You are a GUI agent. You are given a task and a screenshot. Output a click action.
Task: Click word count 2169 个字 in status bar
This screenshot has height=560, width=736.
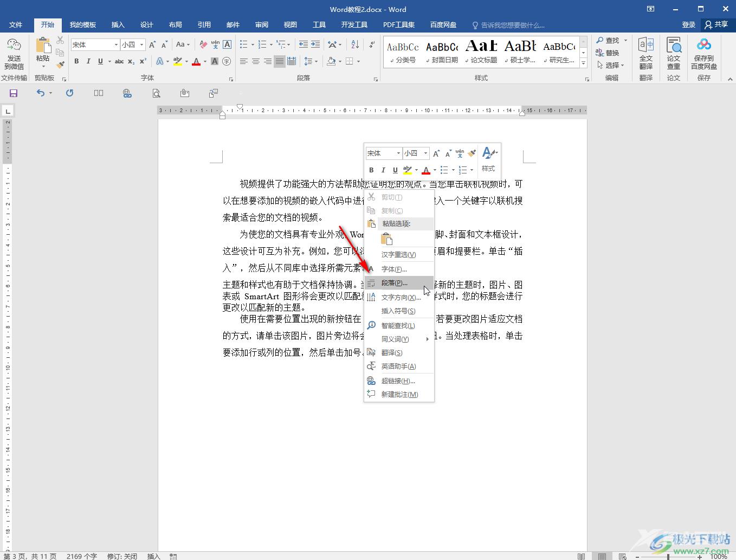point(82,556)
